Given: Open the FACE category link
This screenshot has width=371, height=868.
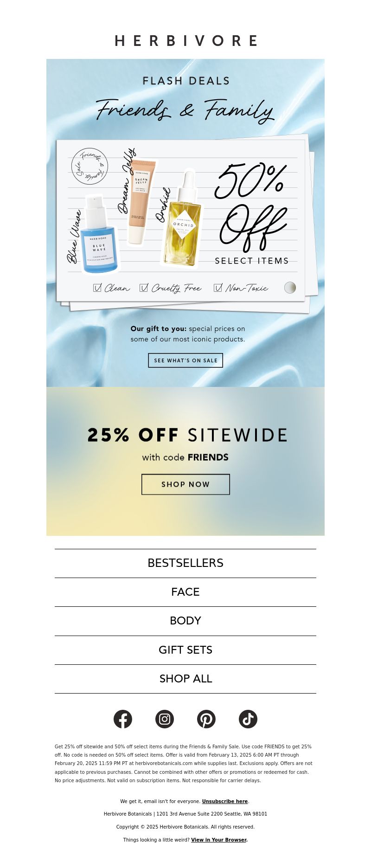Looking at the screenshot, I should tap(185, 592).
